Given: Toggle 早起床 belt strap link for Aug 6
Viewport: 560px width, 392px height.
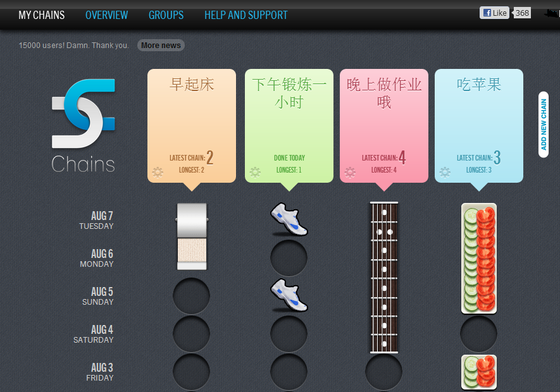Looking at the screenshot, I should 192,254.
